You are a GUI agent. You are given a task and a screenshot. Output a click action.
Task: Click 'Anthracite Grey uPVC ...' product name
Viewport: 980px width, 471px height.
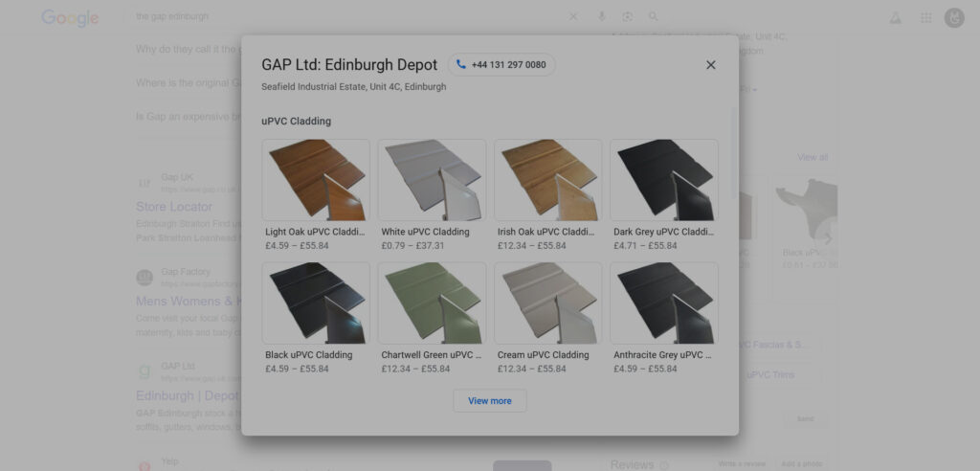[x=662, y=355]
